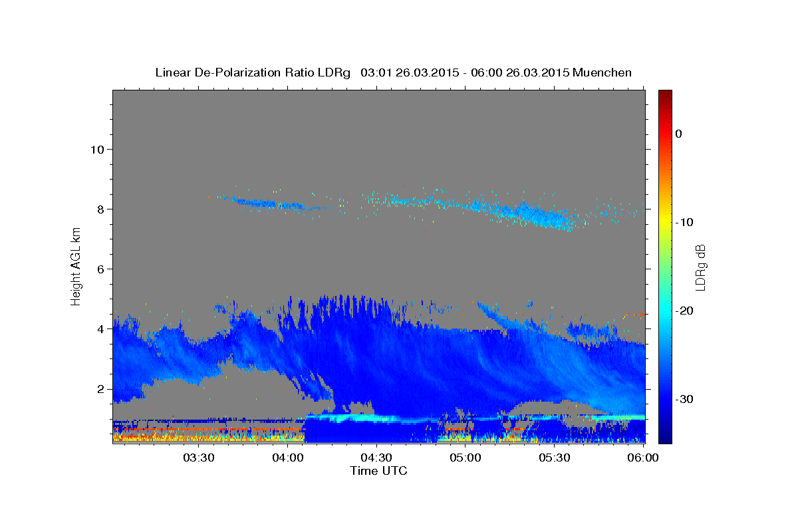
Task: Click the 05:30 time tick label
Action: (554, 458)
